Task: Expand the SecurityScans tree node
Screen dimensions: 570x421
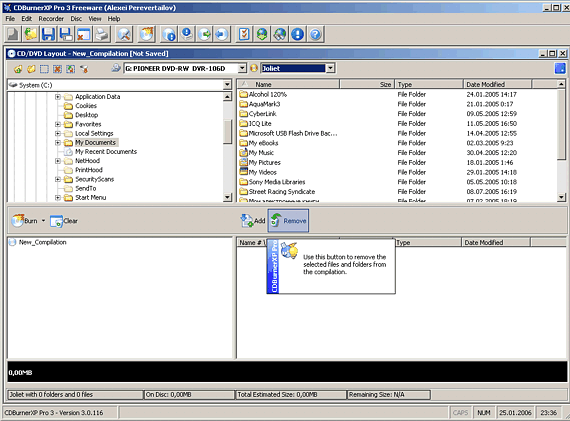Action: (x=58, y=179)
